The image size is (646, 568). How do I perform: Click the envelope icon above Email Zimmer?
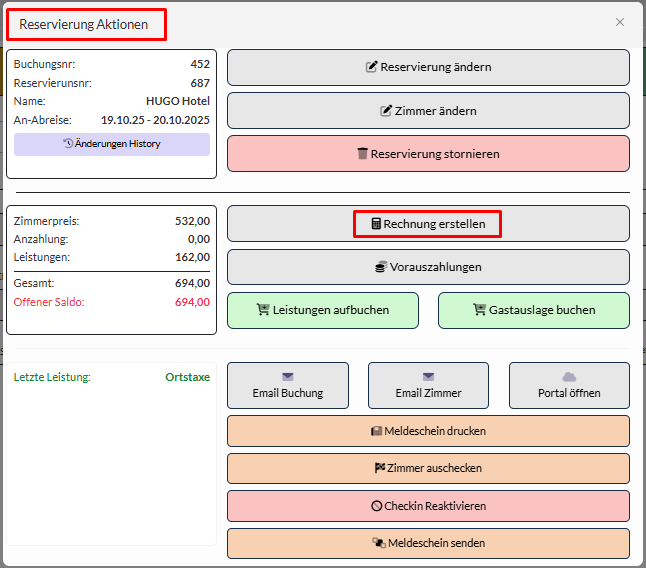pos(428,377)
